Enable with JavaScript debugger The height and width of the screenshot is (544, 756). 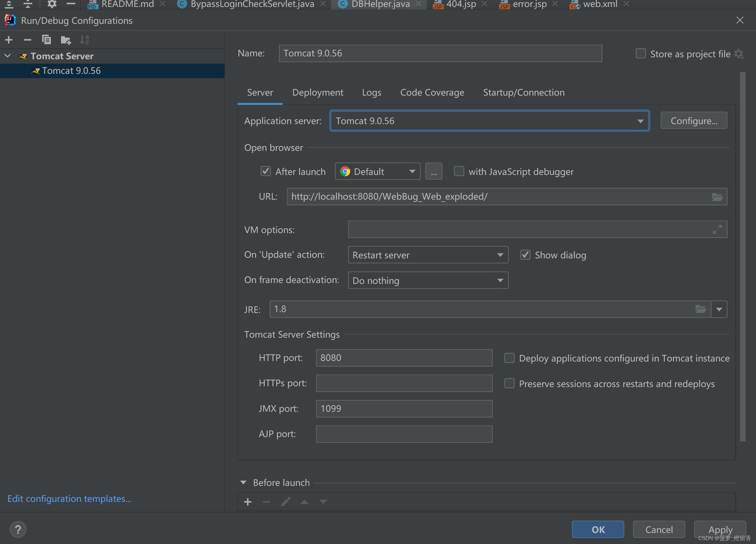click(x=459, y=171)
